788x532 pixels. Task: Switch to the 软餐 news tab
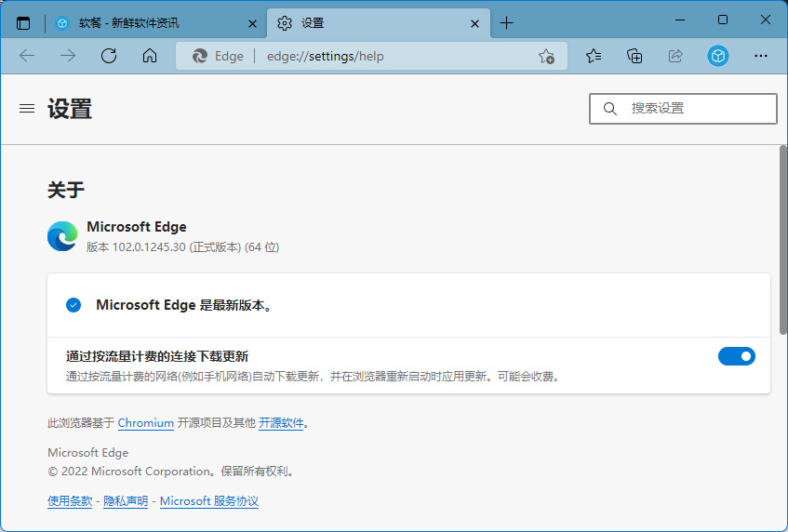point(140,22)
